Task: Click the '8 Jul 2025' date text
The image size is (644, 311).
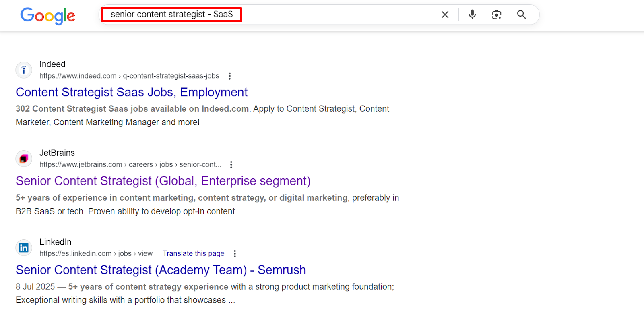Action: 35,287
